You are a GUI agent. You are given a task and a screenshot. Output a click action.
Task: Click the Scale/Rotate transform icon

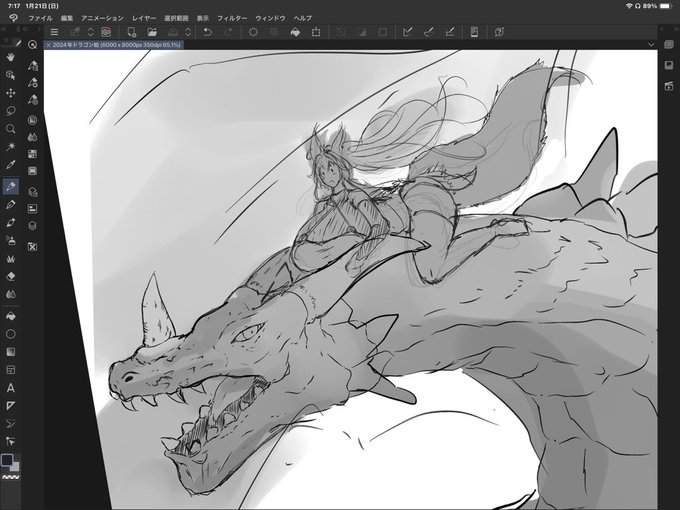316,32
